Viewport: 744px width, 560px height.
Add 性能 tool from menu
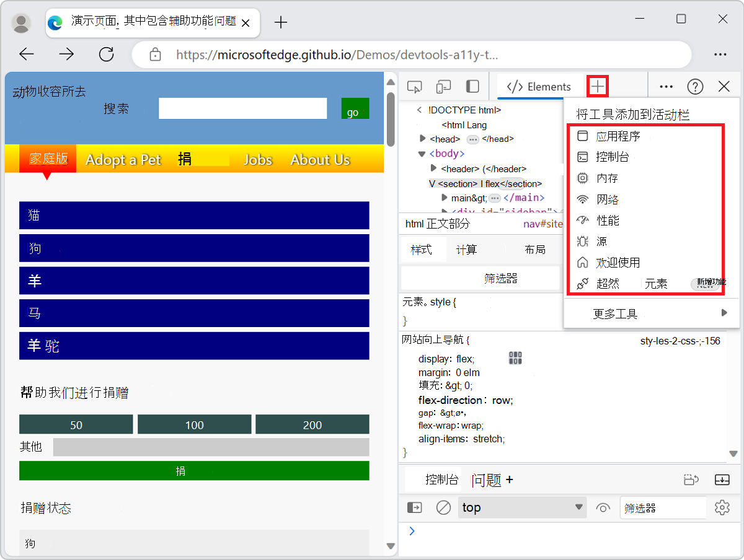click(645, 221)
